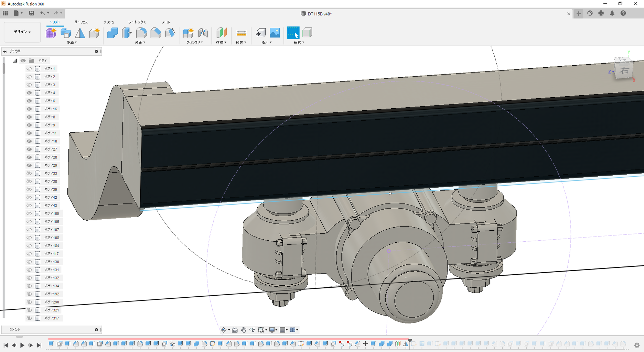The width and height of the screenshot is (644, 352).
Task: Click the Orbit navigation icon
Action: point(224,330)
